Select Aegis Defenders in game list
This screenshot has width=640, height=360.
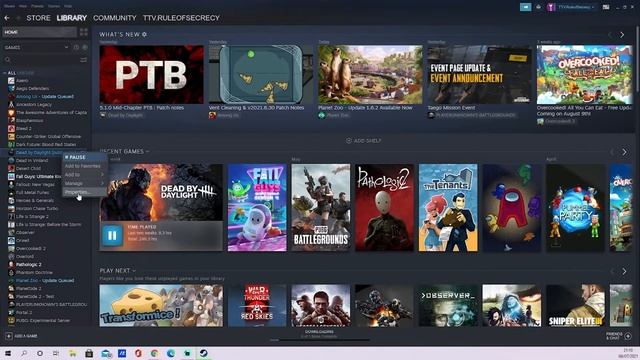[x=33, y=89]
